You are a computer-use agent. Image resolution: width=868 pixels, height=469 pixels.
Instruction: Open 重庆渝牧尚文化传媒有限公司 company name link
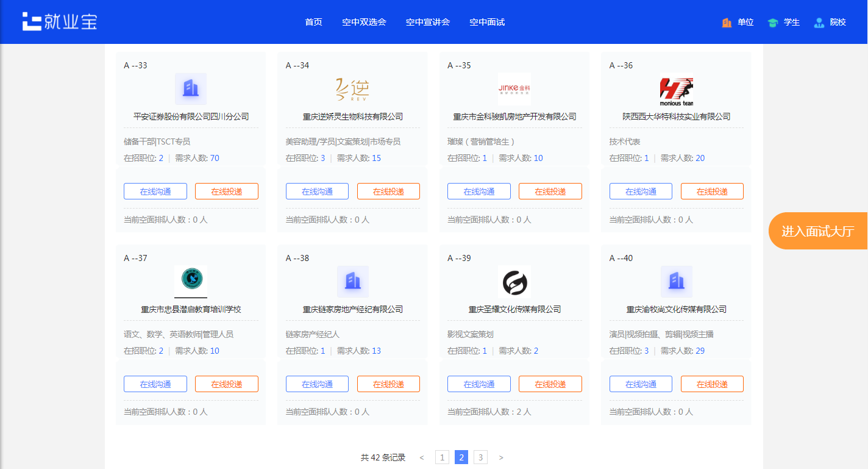click(676, 309)
